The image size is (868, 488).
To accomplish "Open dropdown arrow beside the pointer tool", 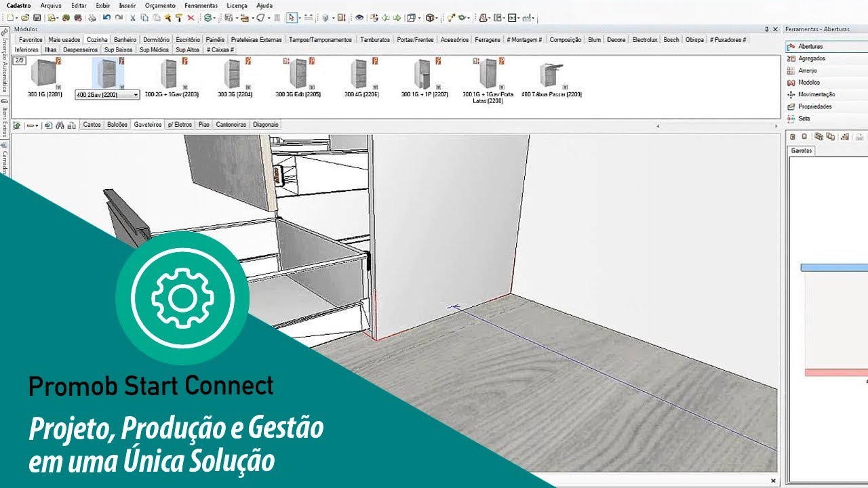I will [300, 18].
